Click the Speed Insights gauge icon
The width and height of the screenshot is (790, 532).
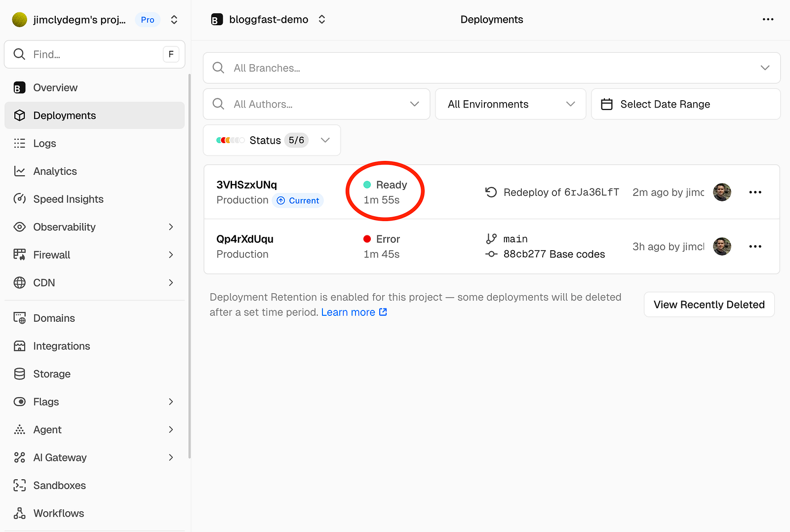coord(19,199)
